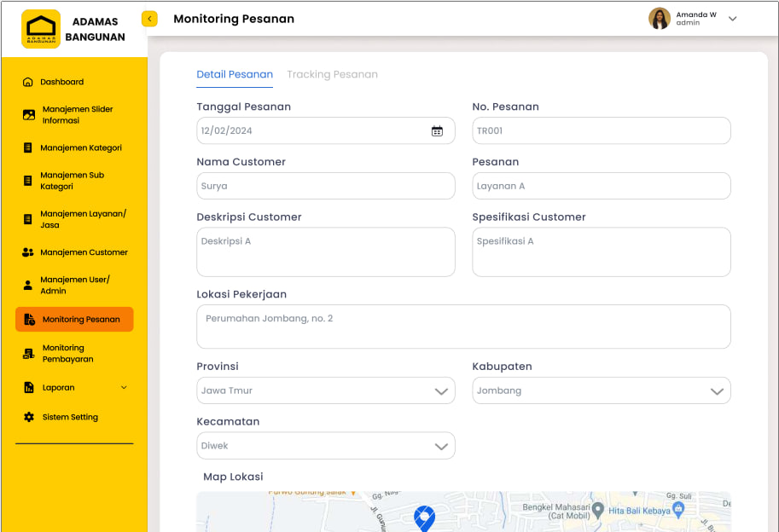
Task: Open the Provinsi dropdown
Action: click(326, 390)
